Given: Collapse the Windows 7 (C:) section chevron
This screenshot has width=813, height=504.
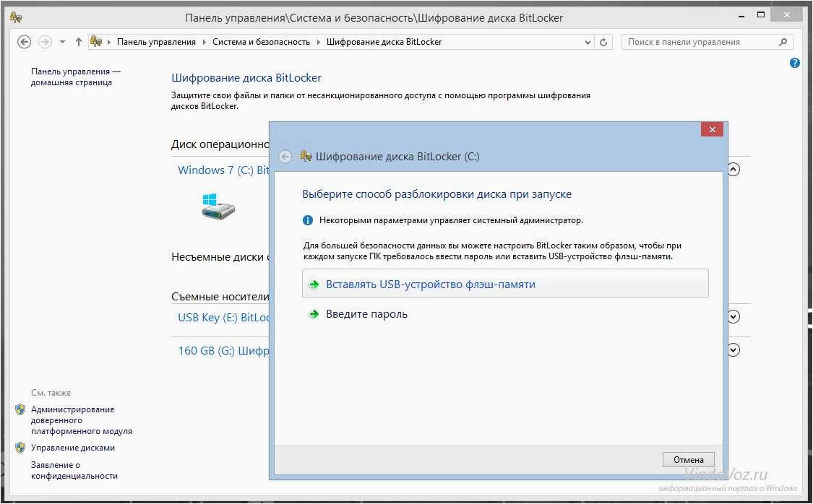Looking at the screenshot, I should (x=734, y=169).
